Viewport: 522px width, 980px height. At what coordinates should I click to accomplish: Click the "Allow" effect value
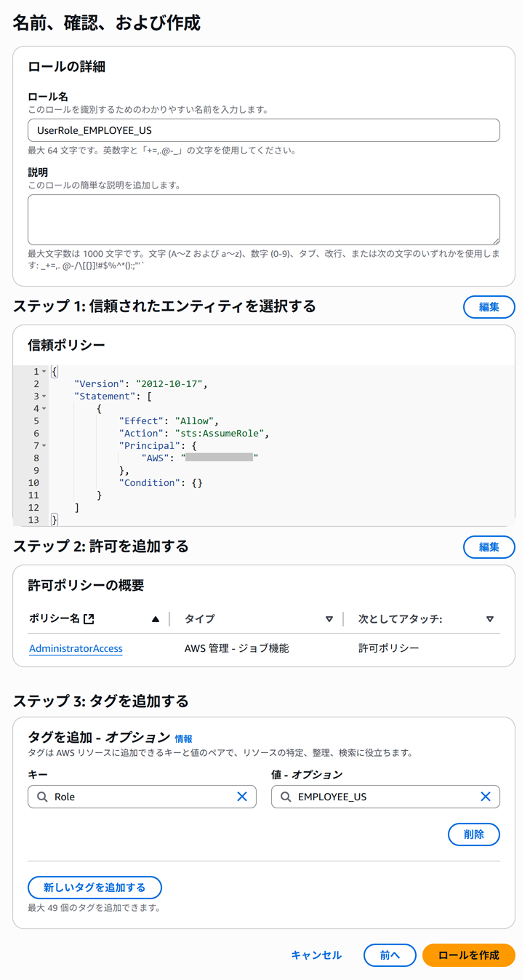(x=194, y=421)
